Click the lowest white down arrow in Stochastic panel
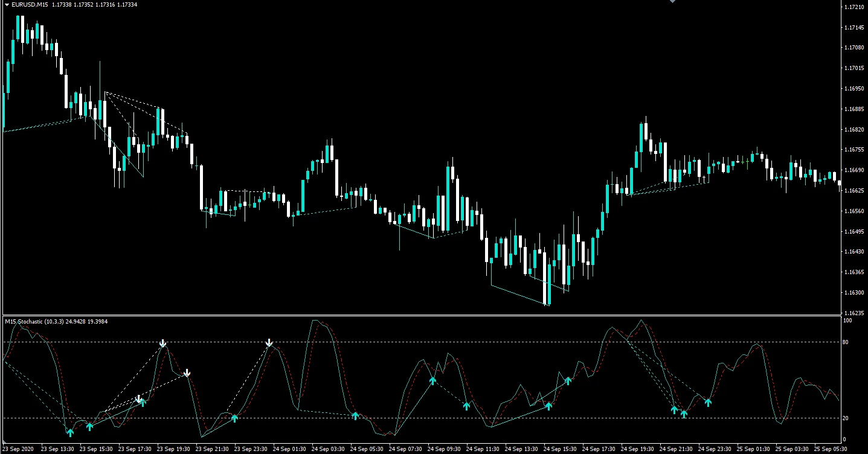868x454 pixels. point(139,399)
